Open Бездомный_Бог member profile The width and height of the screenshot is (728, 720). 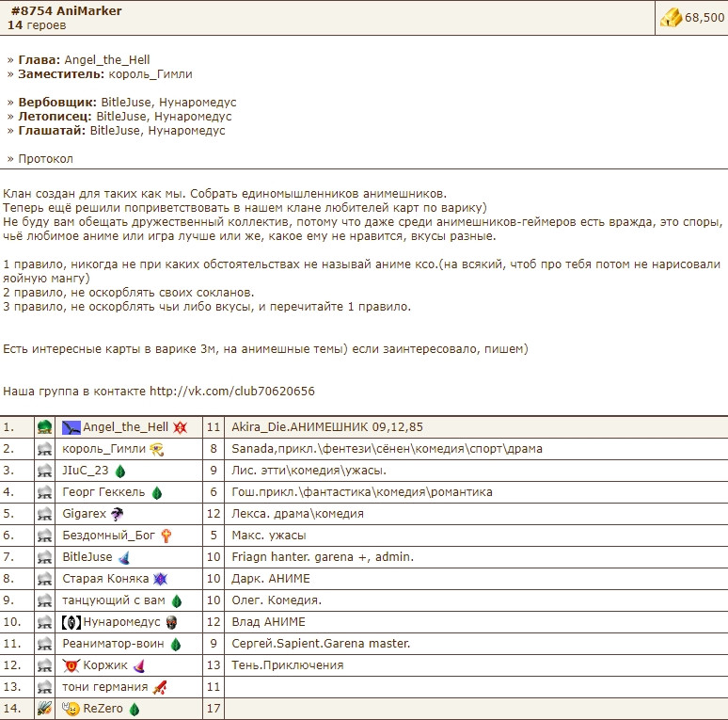[x=109, y=536]
